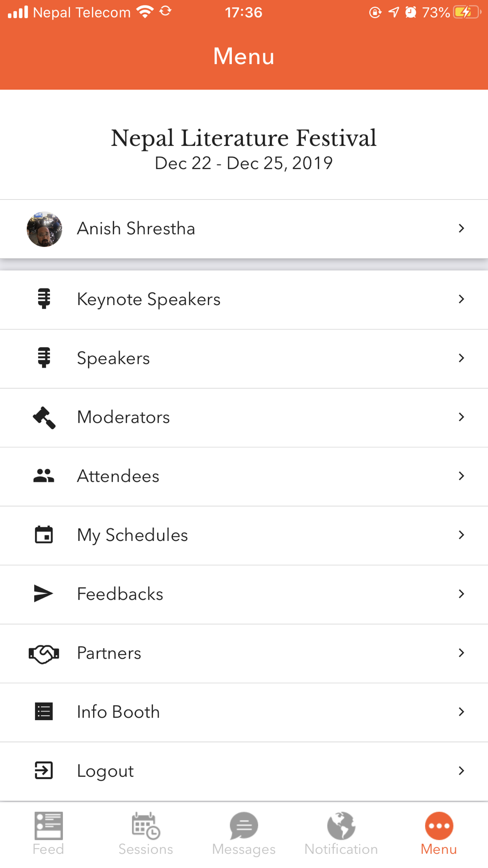Select the Info Booth label
Screen dimensions: 488x868
(x=118, y=712)
